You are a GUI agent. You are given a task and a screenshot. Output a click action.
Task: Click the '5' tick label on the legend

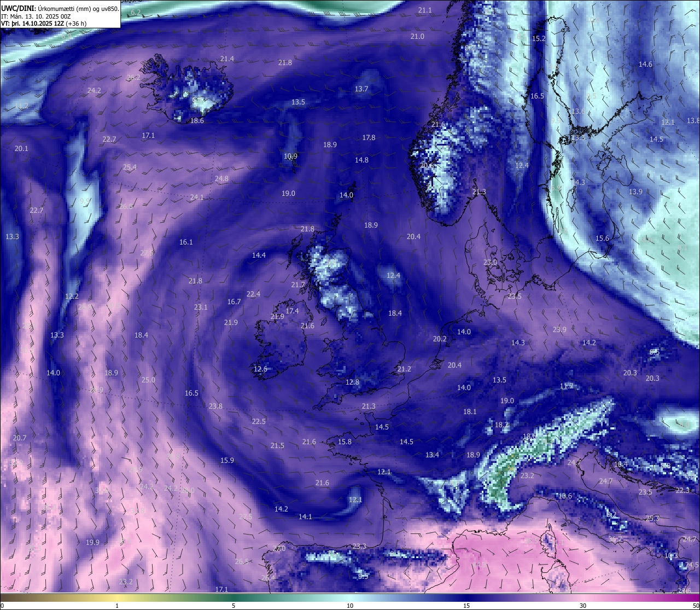(234, 606)
